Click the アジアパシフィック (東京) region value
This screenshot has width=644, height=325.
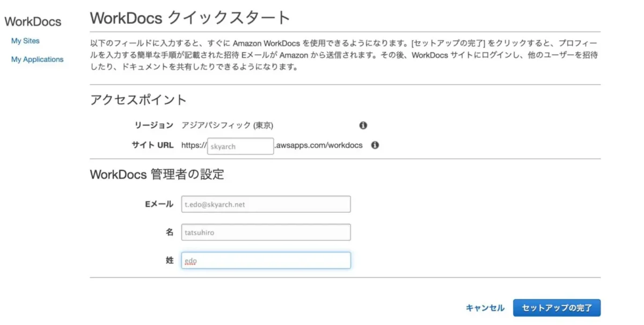pos(228,125)
